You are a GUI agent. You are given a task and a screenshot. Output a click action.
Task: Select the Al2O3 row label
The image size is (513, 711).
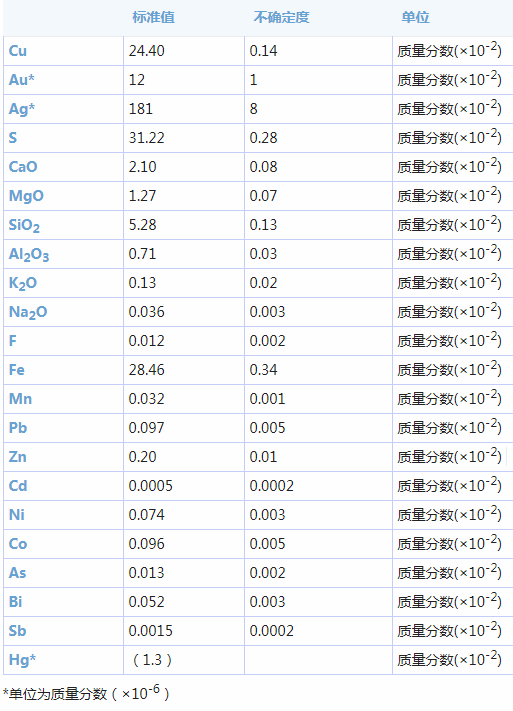pos(29,254)
